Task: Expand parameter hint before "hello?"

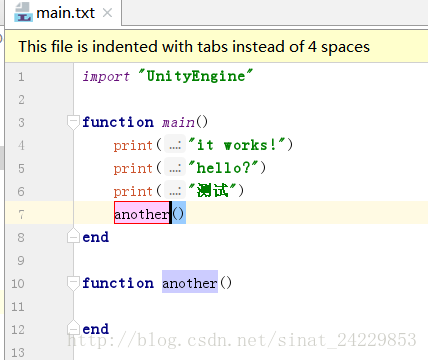Action: (175, 168)
